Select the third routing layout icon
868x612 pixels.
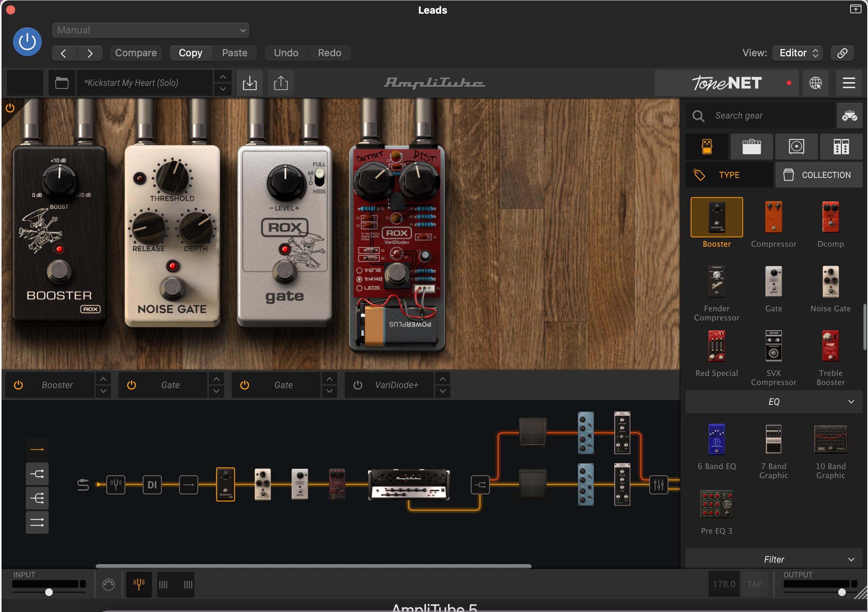(x=37, y=498)
